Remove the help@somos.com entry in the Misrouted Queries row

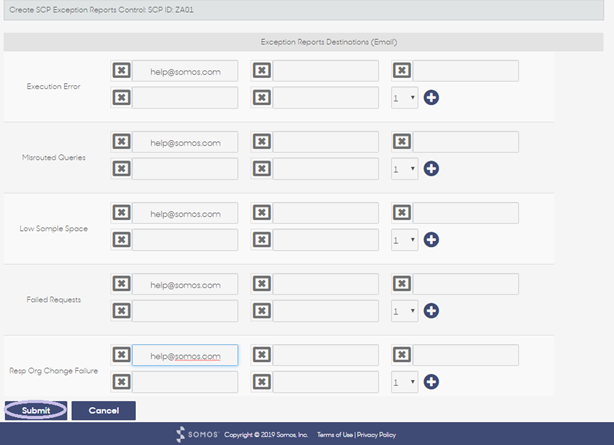pyautogui.click(x=121, y=141)
